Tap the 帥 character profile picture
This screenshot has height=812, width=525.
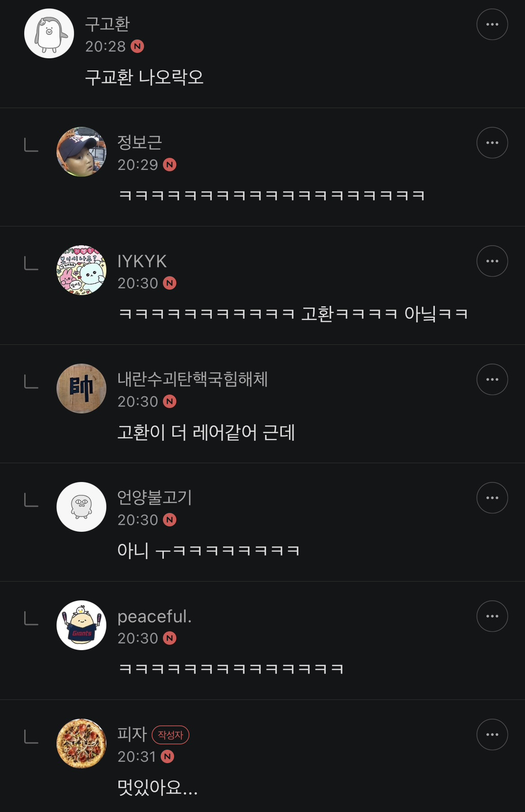[81, 388]
